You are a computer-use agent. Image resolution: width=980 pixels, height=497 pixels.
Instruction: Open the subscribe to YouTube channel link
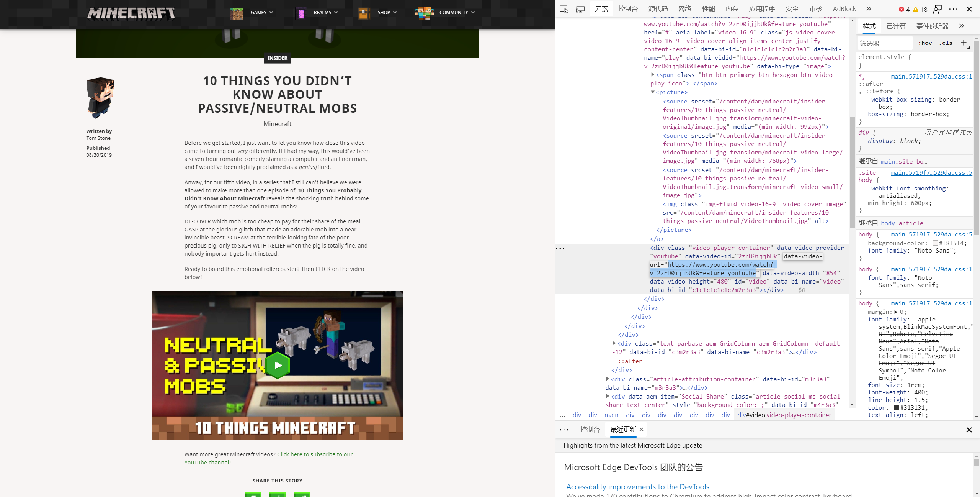coord(315,454)
